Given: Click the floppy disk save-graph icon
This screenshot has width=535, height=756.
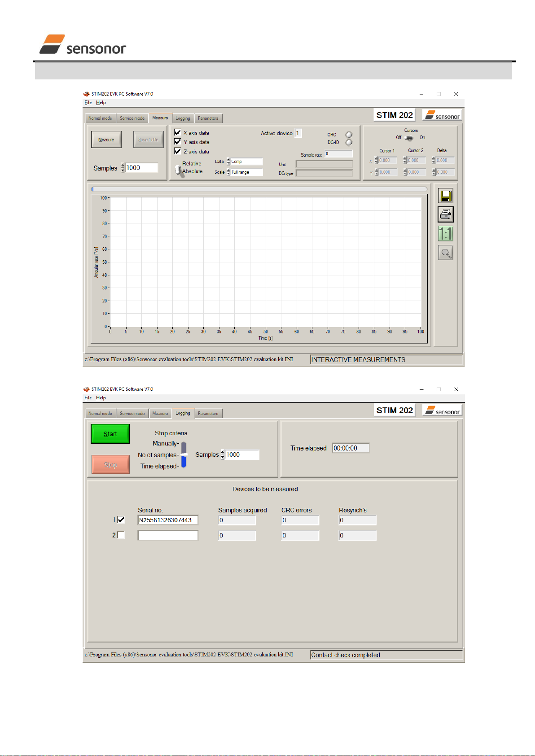Looking at the screenshot, I should pyautogui.click(x=446, y=196).
